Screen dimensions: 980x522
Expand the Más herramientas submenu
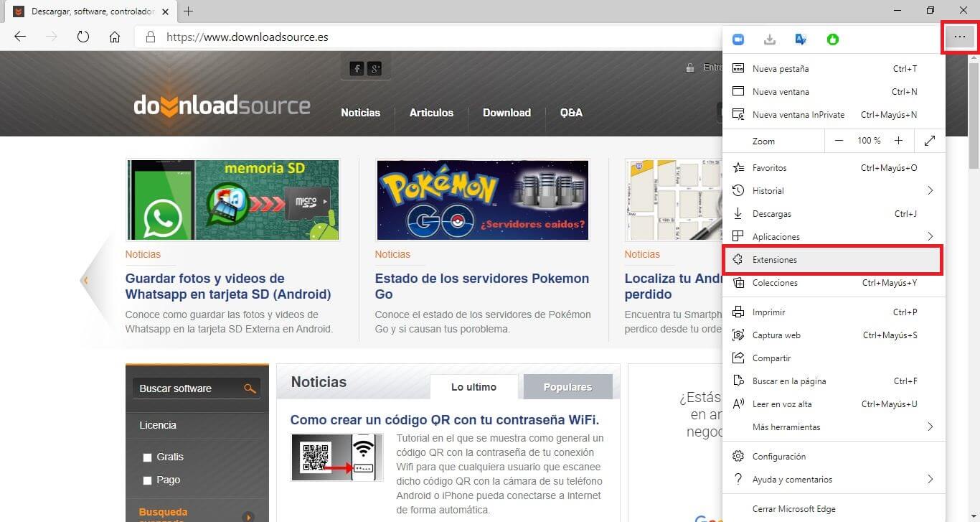tap(930, 427)
